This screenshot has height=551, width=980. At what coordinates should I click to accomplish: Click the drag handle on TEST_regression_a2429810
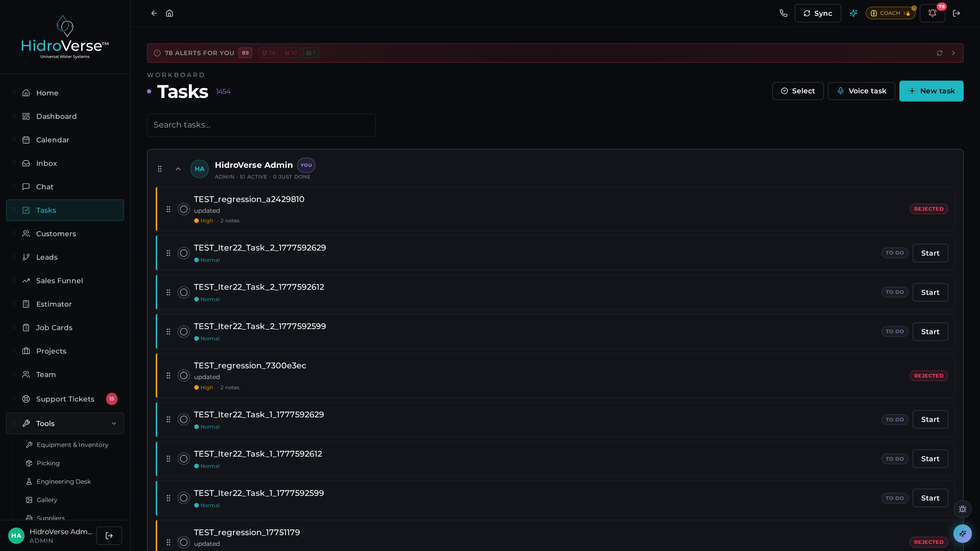point(168,209)
